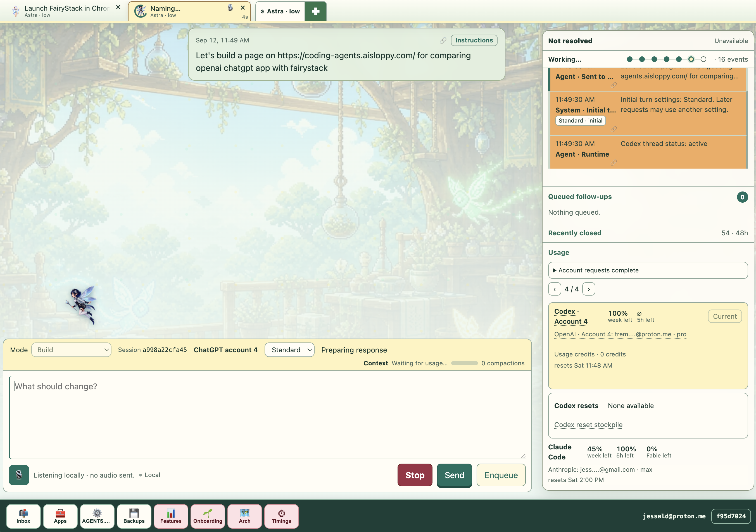Screen dimensions: 756x532
Task: Toggle the microphone listening button
Action: pos(19,475)
